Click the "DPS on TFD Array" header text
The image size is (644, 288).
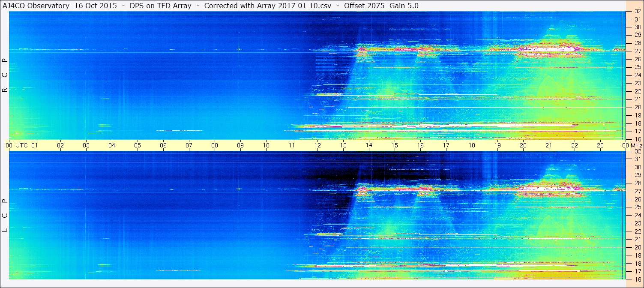[161, 6]
